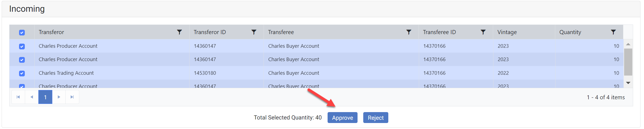Click the Reject button
This screenshot has width=644, height=129.
point(376,118)
